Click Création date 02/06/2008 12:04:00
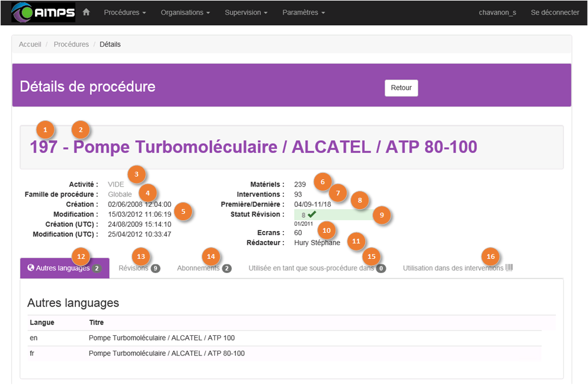Image resolution: width=588 pixels, height=385 pixels. [x=139, y=204]
